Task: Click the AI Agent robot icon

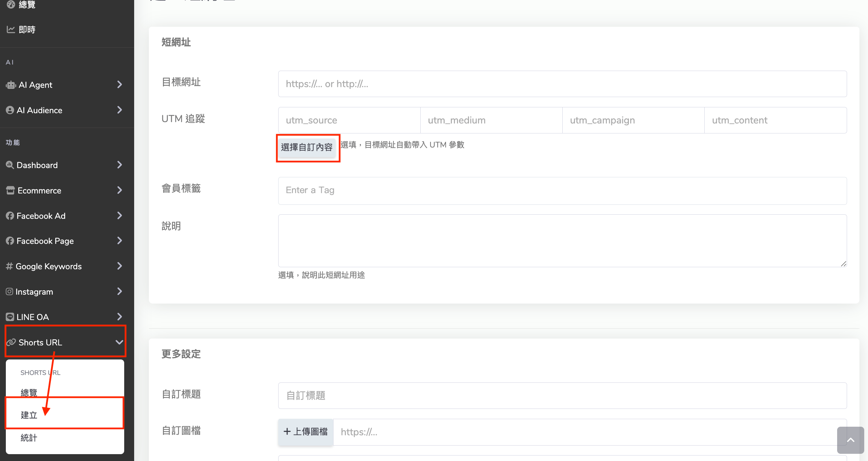Action: tap(11, 85)
